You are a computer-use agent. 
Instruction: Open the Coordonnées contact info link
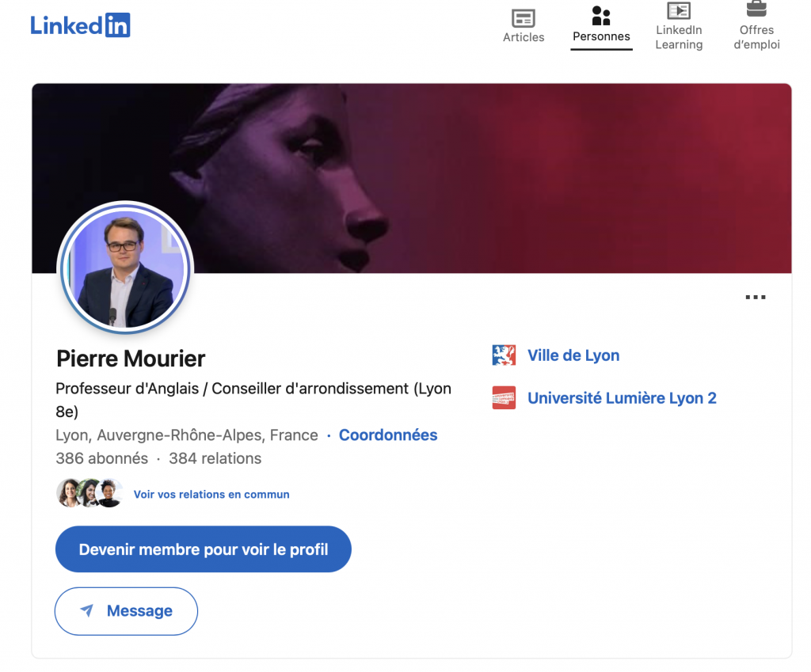pyautogui.click(x=388, y=435)
